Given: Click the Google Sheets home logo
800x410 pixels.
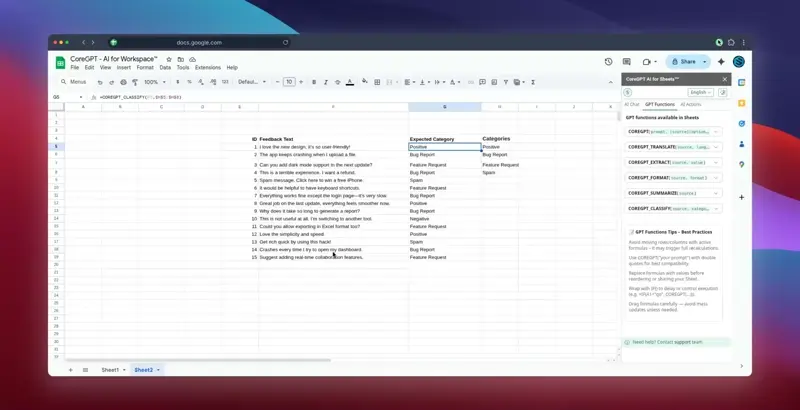Looking at the screenshot, I should (x=60, y=63).
